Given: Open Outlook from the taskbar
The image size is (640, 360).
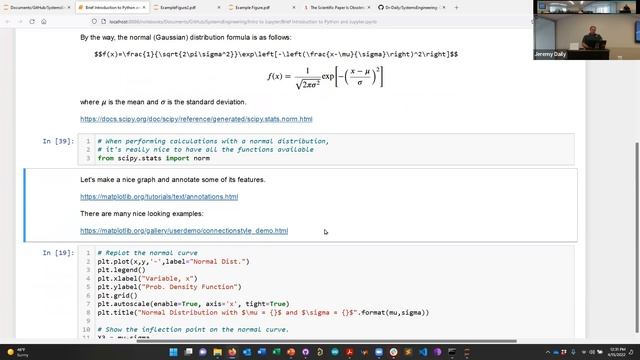Looking at the screenshot, I should click(x=247, y=352).
